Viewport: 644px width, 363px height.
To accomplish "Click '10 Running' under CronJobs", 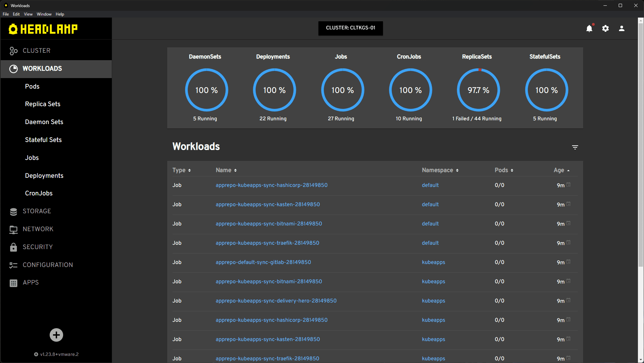I will coord(409,119).
